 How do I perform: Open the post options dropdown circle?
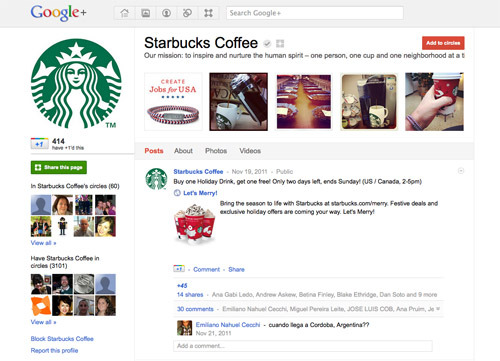point(461,171)
